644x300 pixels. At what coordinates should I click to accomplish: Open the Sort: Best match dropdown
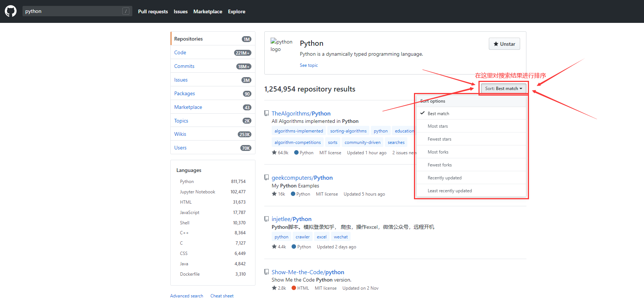pos(503,89)
